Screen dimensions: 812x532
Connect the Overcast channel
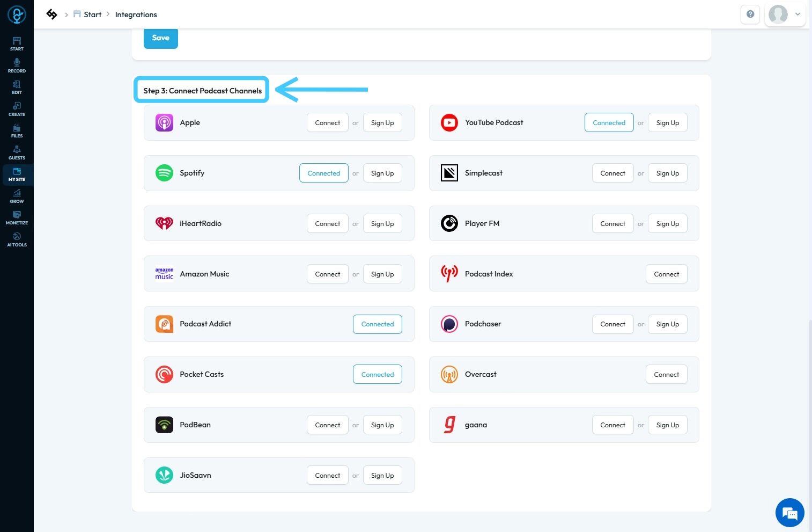click(667, 375)
